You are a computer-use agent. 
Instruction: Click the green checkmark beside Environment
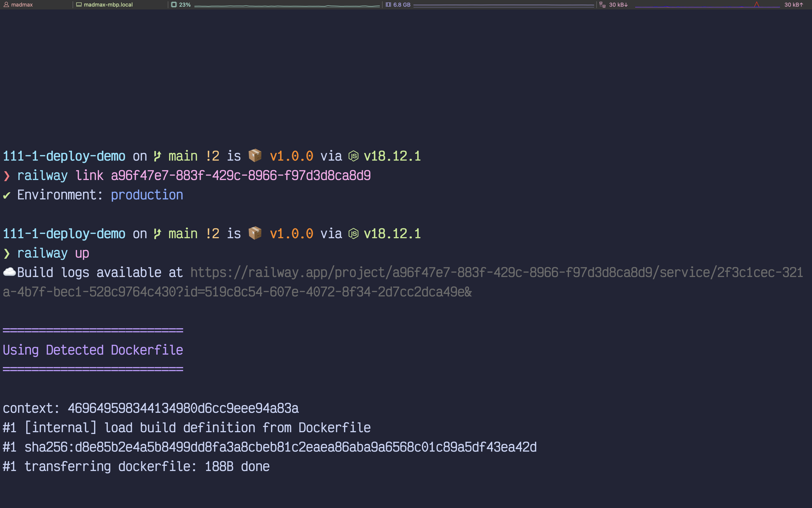(6, 195)
